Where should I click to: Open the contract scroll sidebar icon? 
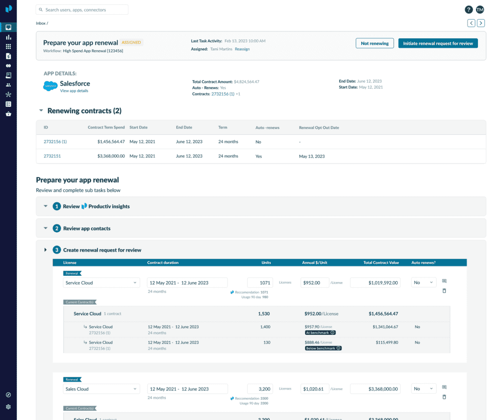[8, 75]
